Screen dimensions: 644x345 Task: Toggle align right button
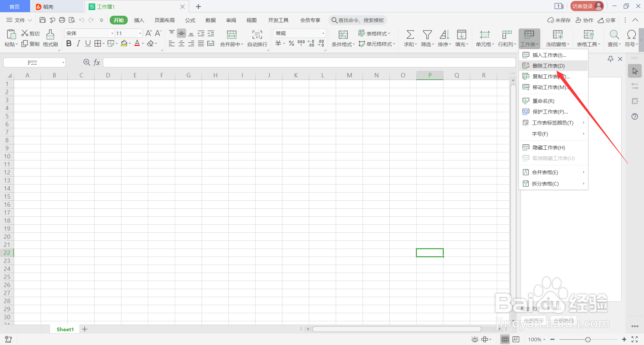click(x=191, y=44)
